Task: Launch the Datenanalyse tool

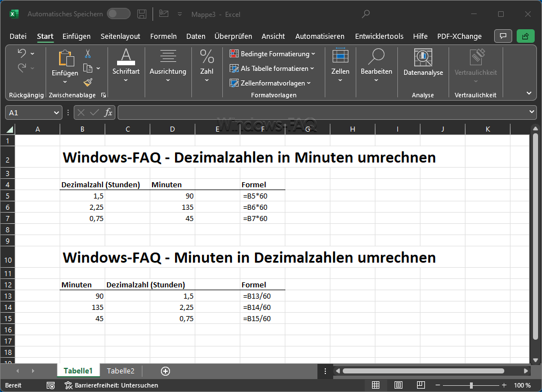Action: pyautogui.click(x=423, y=62)
